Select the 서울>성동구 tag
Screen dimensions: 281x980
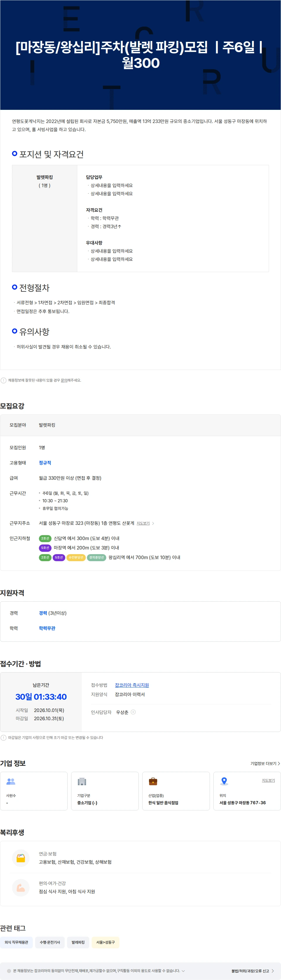point(105,942)
